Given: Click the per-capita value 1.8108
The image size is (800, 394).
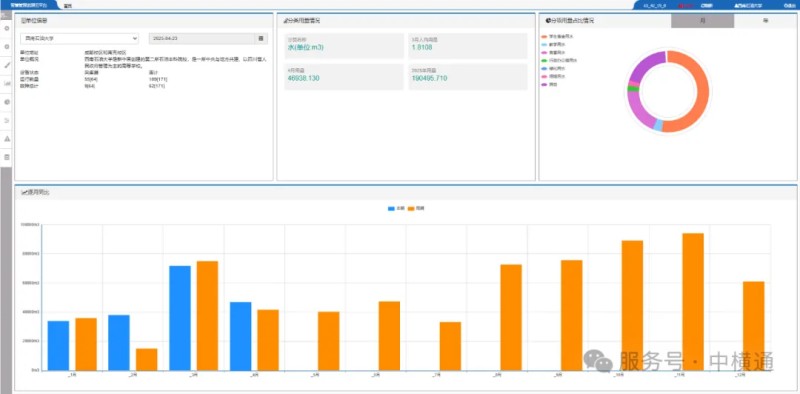Looking at the screenshot, I should pos(421,47).
